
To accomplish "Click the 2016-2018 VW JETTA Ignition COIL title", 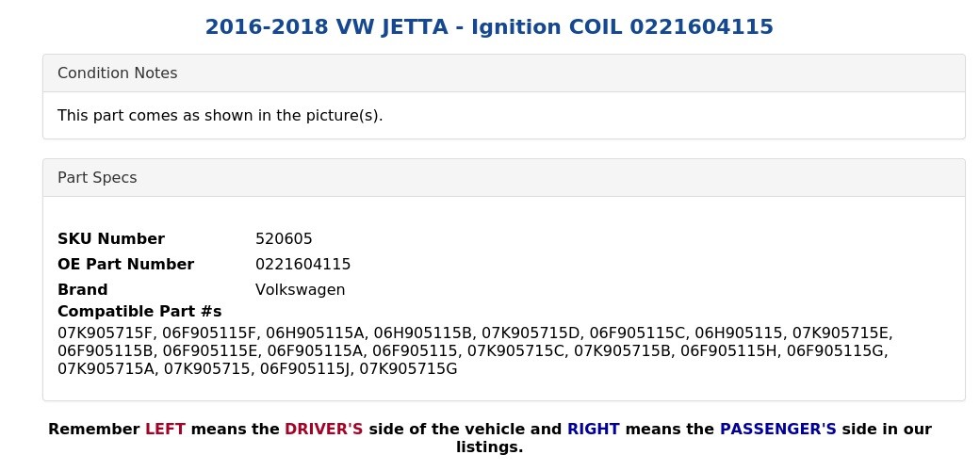I will point(489,27).
